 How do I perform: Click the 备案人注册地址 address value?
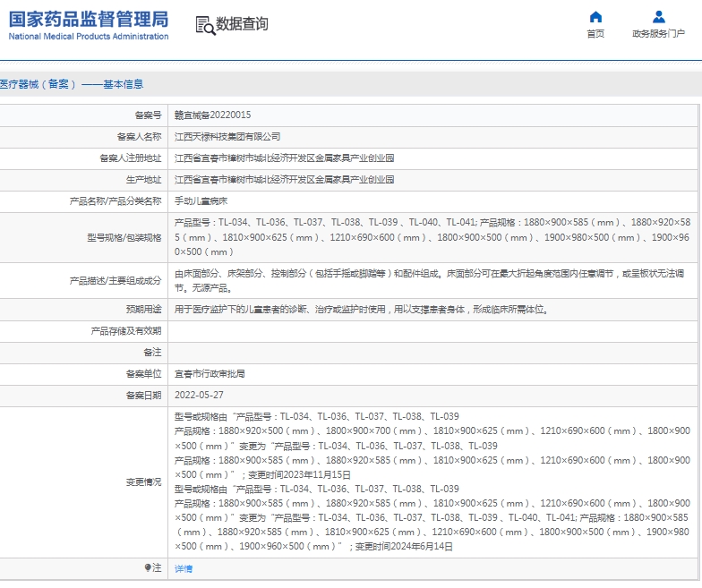pos(285,158)
